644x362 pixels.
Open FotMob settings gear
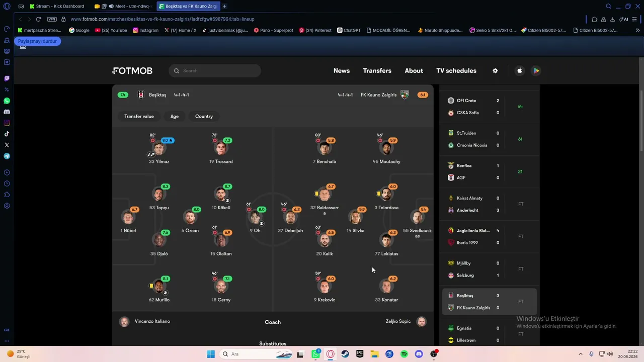click(x=495, y=71)
